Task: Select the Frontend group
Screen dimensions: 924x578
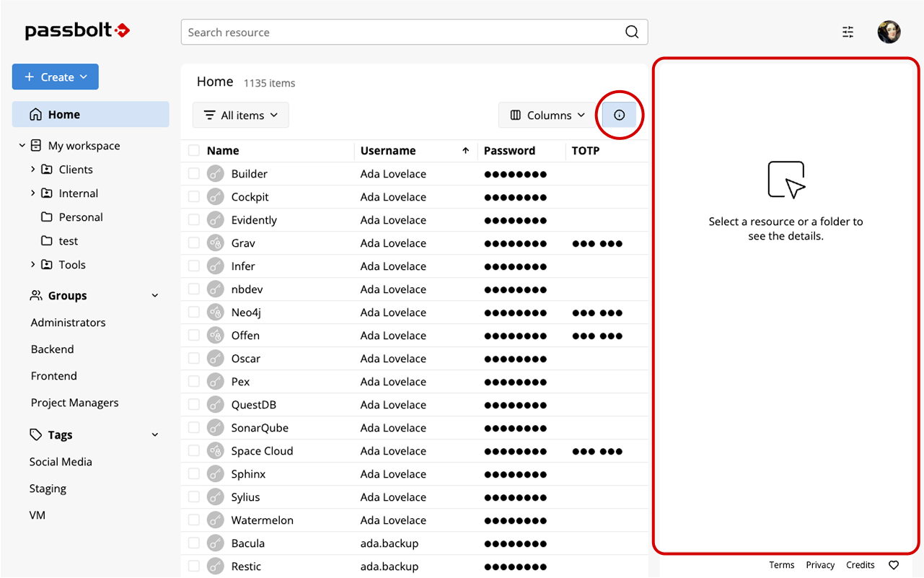Action: (54, 376)
